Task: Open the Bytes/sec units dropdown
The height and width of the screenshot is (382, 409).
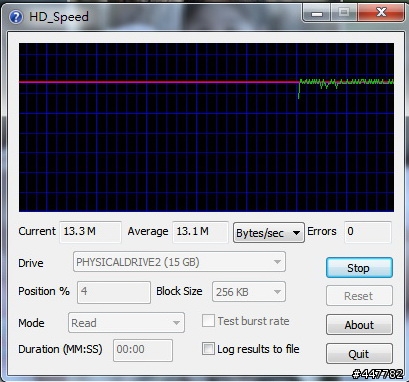Action: point(269,233)
